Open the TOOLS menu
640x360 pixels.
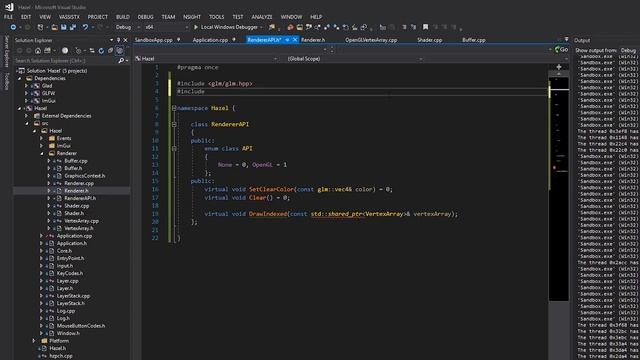216,17
